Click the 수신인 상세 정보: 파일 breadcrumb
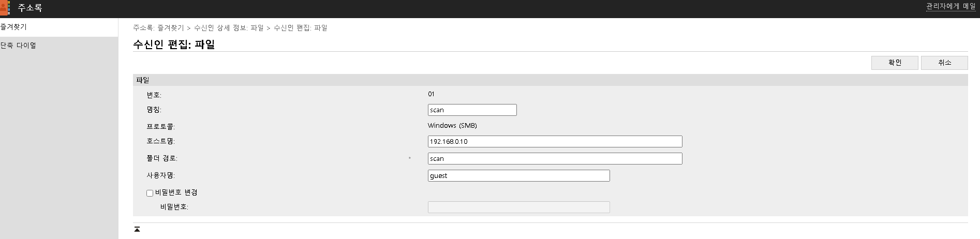This screenshot has width=980, height=239. (x=229, y=28)
